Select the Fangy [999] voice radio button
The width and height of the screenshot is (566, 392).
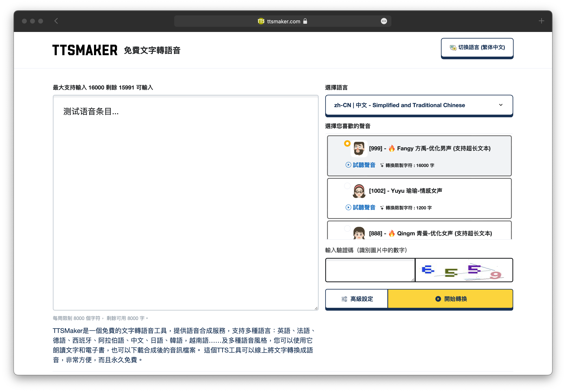[x=347, y=143]
